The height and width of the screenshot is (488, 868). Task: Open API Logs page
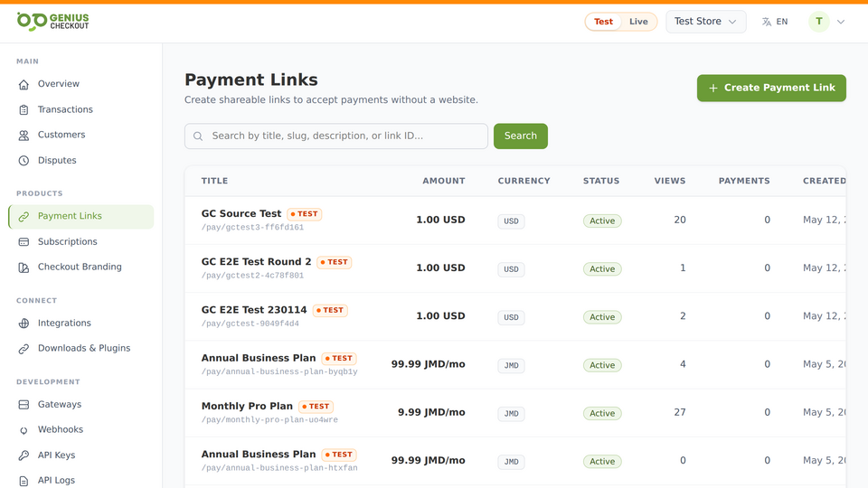(80, 480)
